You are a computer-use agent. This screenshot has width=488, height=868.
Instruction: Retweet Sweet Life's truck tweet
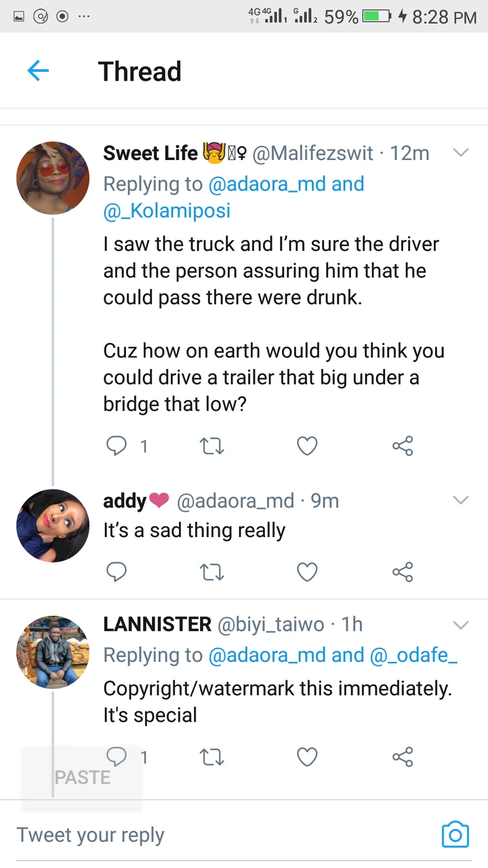212,446
